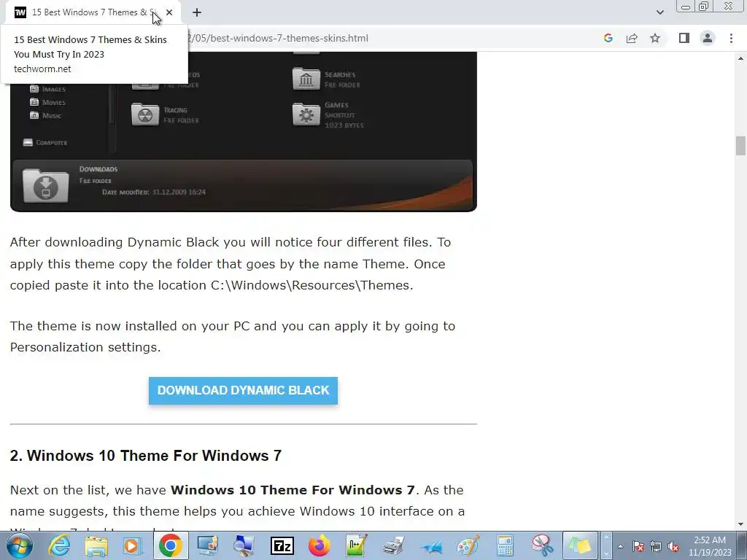
Task: Click the 'Personalization settings.' text
Action: (x=86, y=347)
